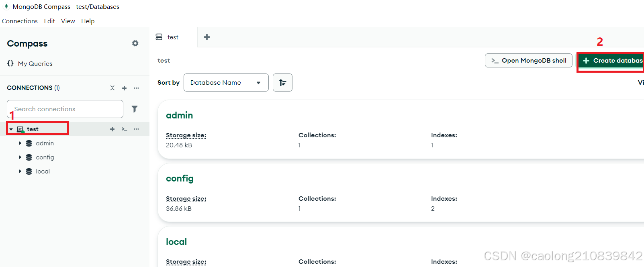Expand local database in sidebar
The height and width of the screenshot is (267, 644).
[20, 171]
